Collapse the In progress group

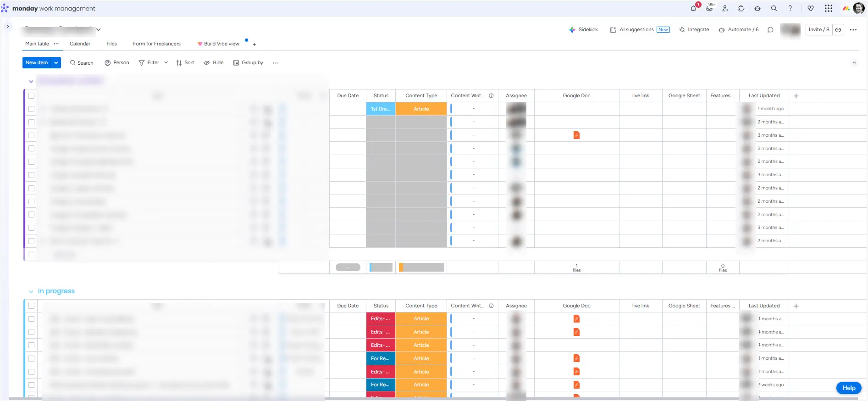click(x=31, y=291)
